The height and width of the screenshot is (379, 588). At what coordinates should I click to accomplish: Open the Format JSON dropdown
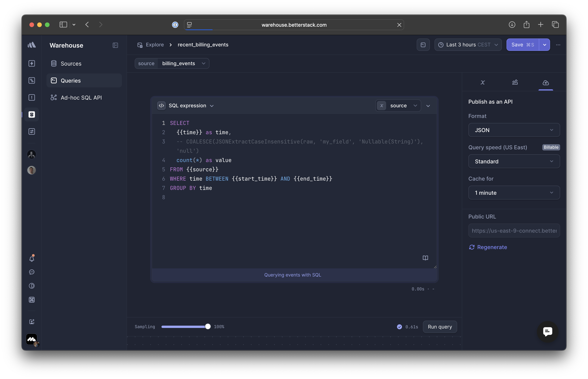514,130
